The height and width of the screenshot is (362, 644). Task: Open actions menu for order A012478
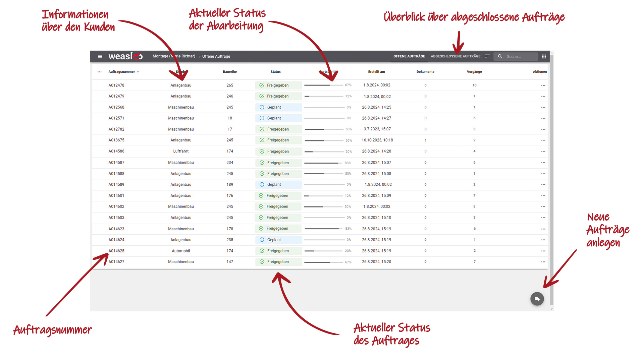[x=543, y=85]
